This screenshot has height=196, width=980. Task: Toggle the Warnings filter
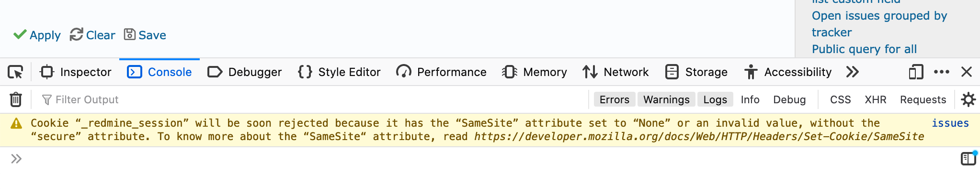click(666, 99)
